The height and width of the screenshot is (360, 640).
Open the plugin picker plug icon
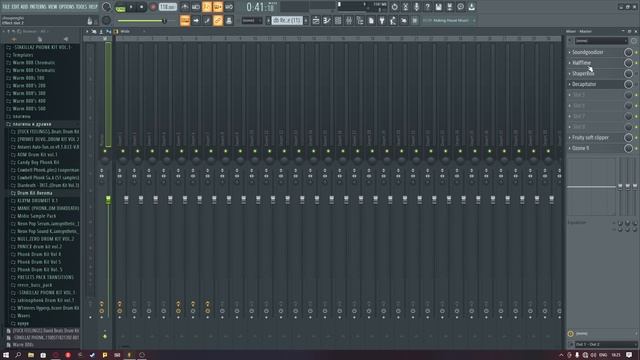(x=382, y=20)
